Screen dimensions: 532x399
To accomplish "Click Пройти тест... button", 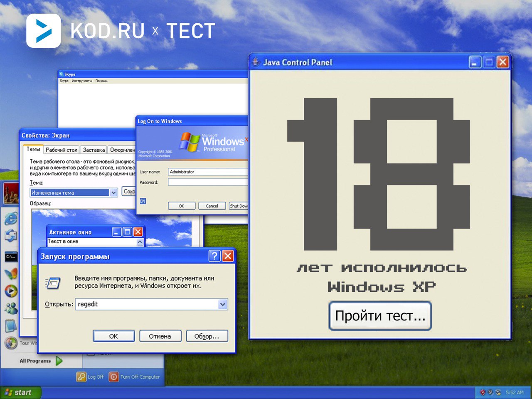I will 380,316.
